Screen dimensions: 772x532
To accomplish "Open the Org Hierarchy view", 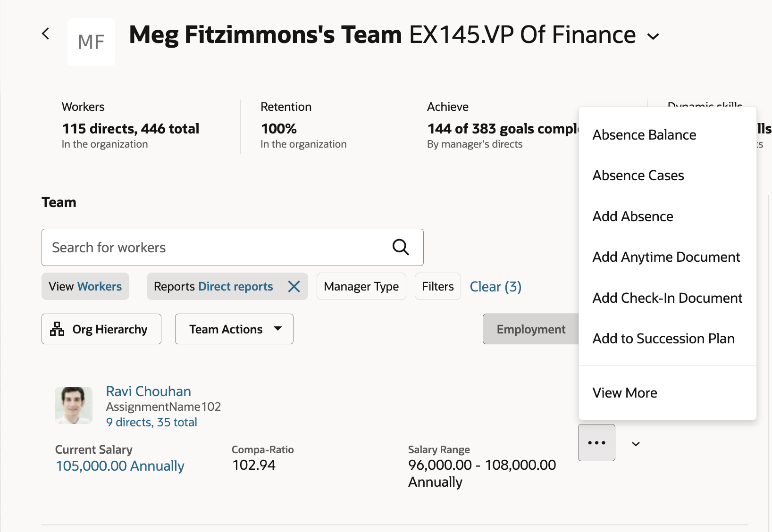I will (x=101, y=329).
